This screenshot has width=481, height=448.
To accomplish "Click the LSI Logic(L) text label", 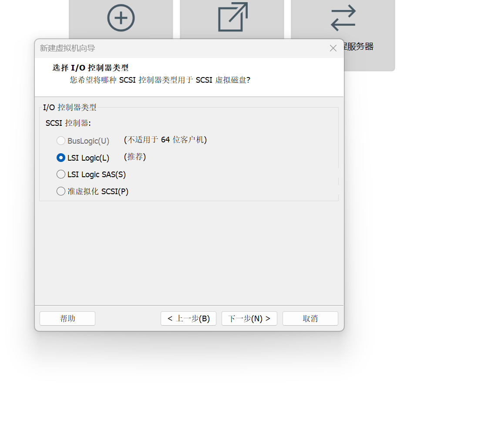I will pos(88,158).
